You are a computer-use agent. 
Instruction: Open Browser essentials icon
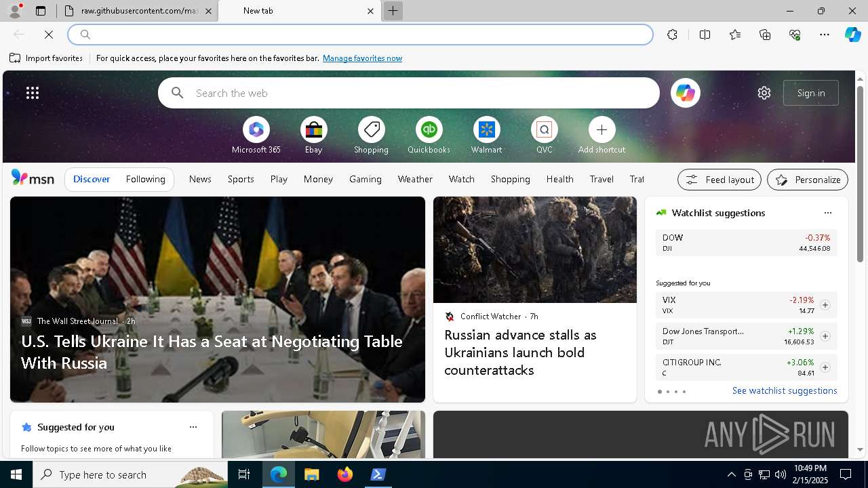795,35
